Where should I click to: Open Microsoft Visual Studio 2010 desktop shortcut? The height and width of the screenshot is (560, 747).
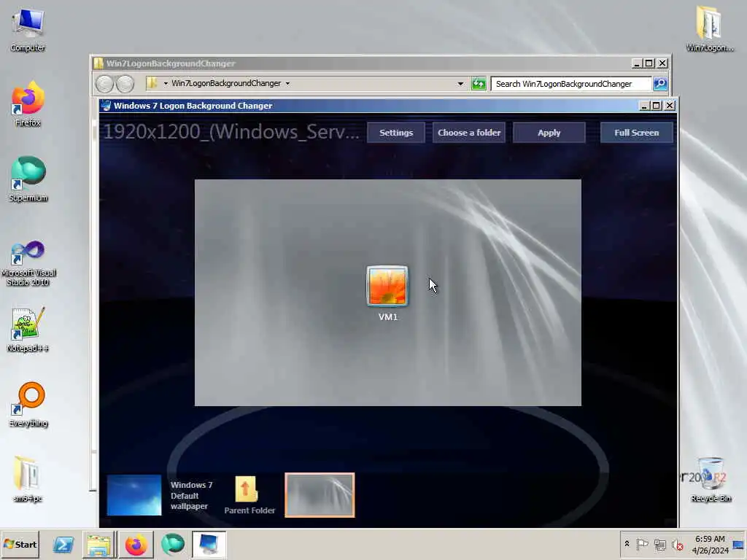[x=28, y=262]
